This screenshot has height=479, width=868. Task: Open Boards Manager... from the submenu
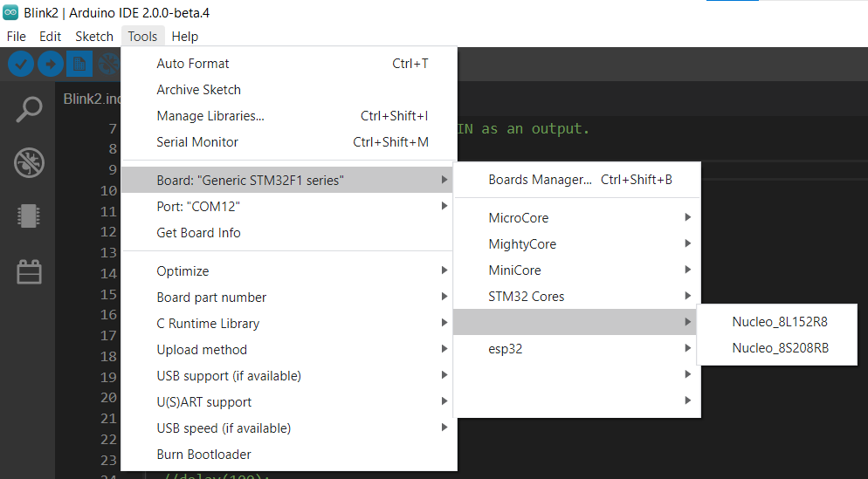pos(577,180)
